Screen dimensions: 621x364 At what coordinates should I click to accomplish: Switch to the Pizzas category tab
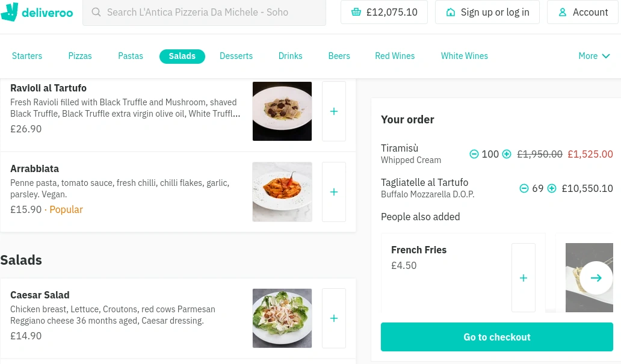click(80, 56)
